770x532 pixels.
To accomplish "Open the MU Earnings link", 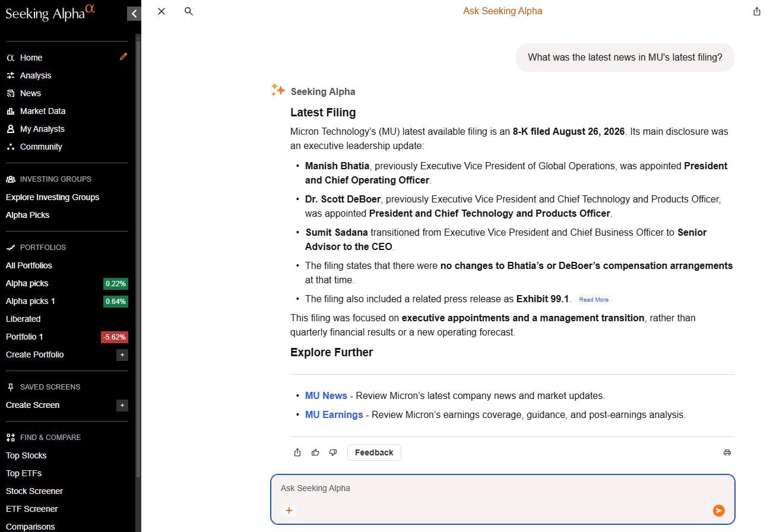I will pyautogui.click(x=334, y=414).
